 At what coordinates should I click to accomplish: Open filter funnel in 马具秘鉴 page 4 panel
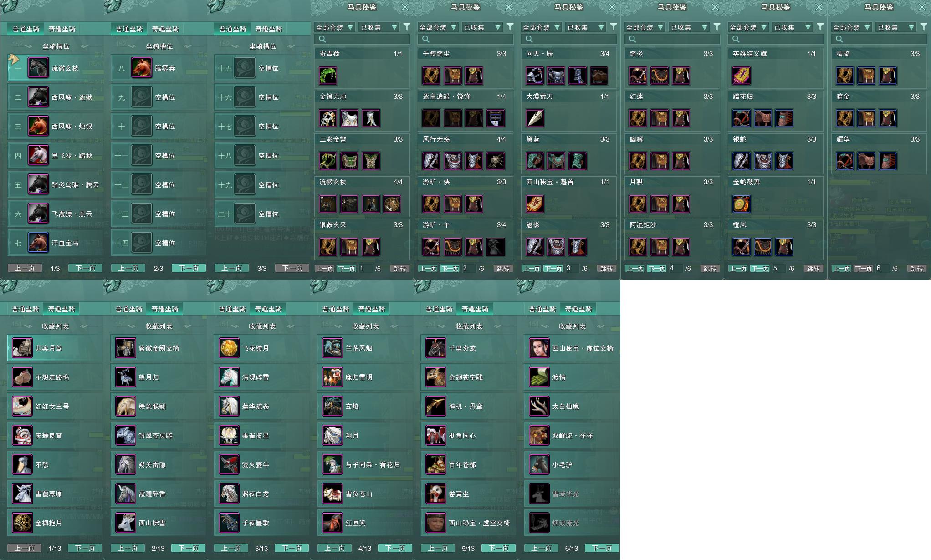pos(717,27)
